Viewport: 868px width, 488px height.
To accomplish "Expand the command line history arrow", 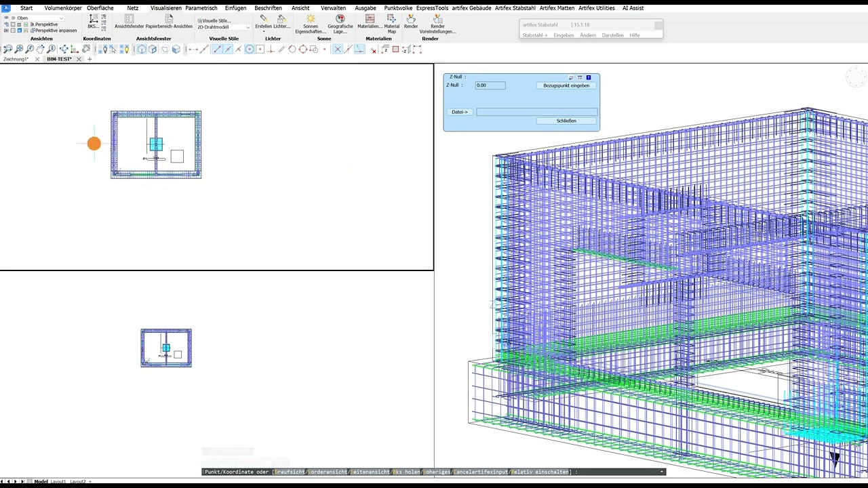I will pos(661,472).
